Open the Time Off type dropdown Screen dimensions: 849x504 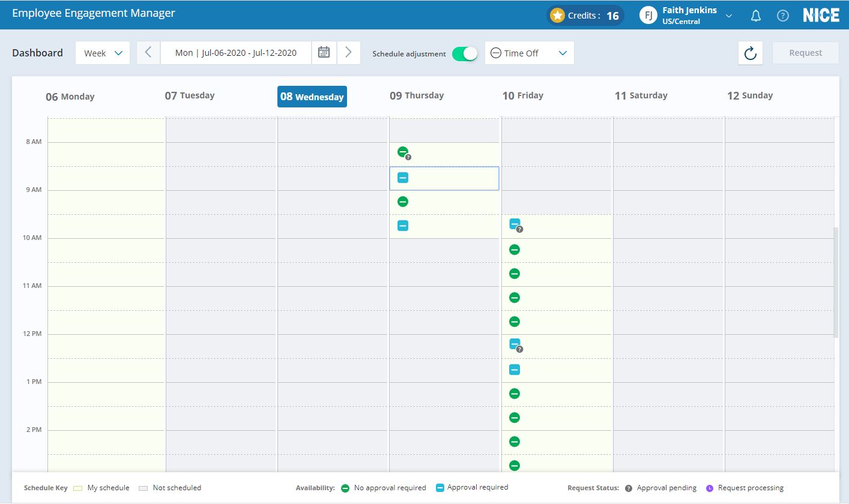point(529,53)
